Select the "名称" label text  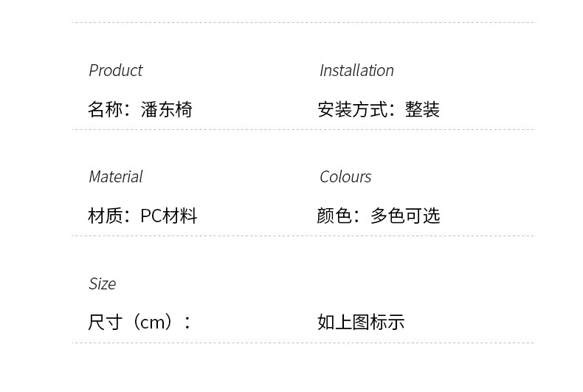pyautogui.click(x=105, y=110)
